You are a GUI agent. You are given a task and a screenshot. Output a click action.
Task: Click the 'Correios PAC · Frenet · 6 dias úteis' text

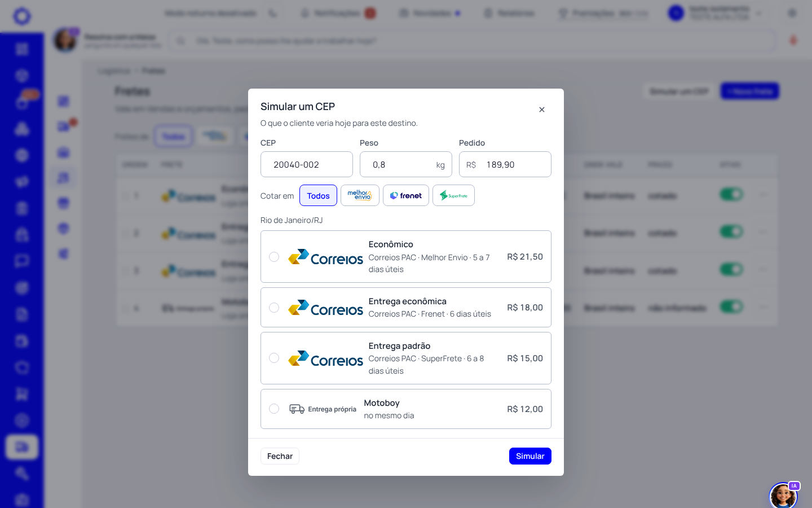(430, 314)
